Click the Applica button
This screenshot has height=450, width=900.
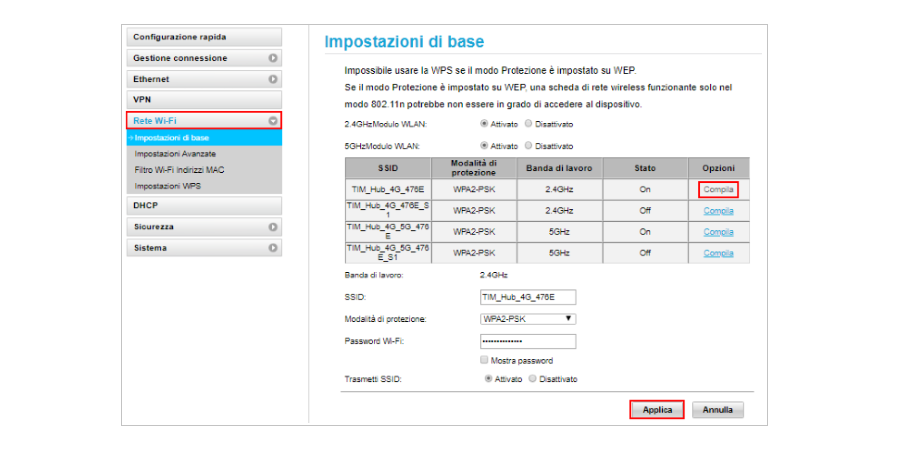(x=657, y=410)
